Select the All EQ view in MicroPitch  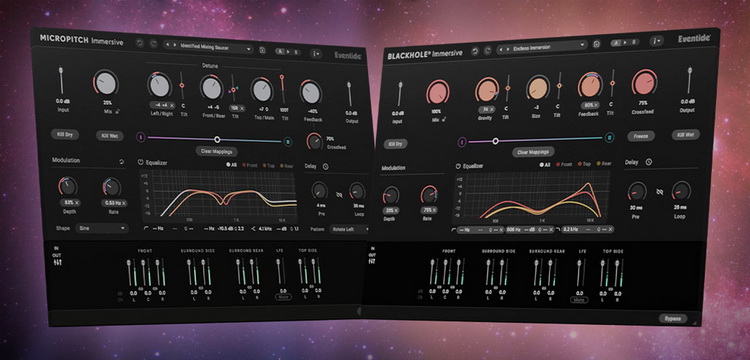click(231, 164)
